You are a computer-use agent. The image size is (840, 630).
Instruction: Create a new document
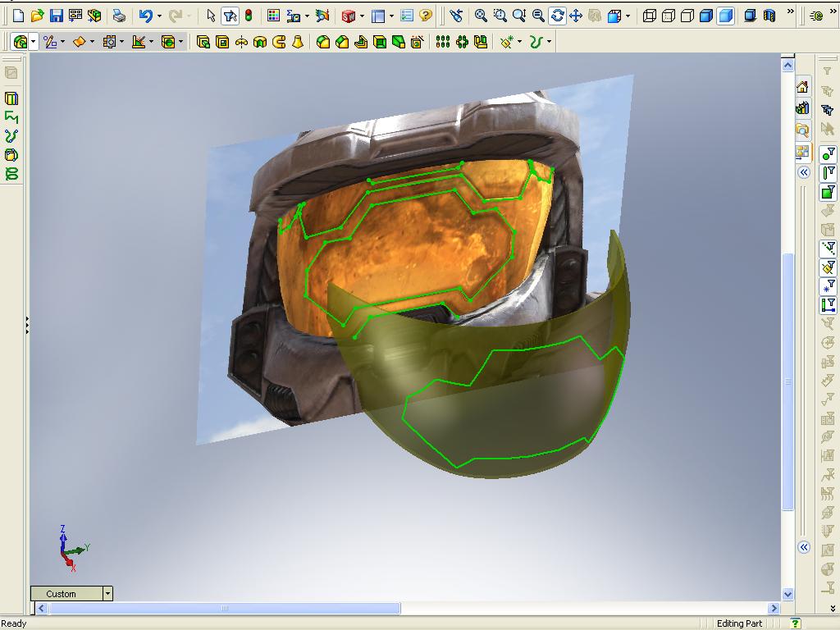pyautogui.click(x=18, y=16)
